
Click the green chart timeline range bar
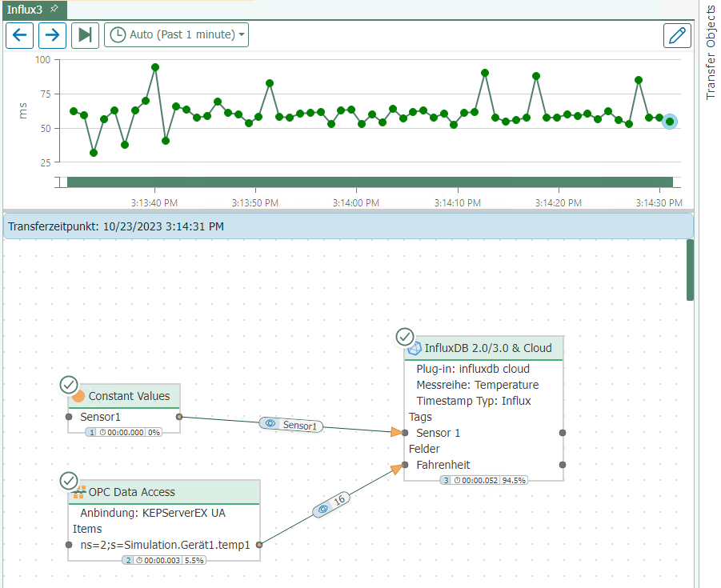click(368, 182)
